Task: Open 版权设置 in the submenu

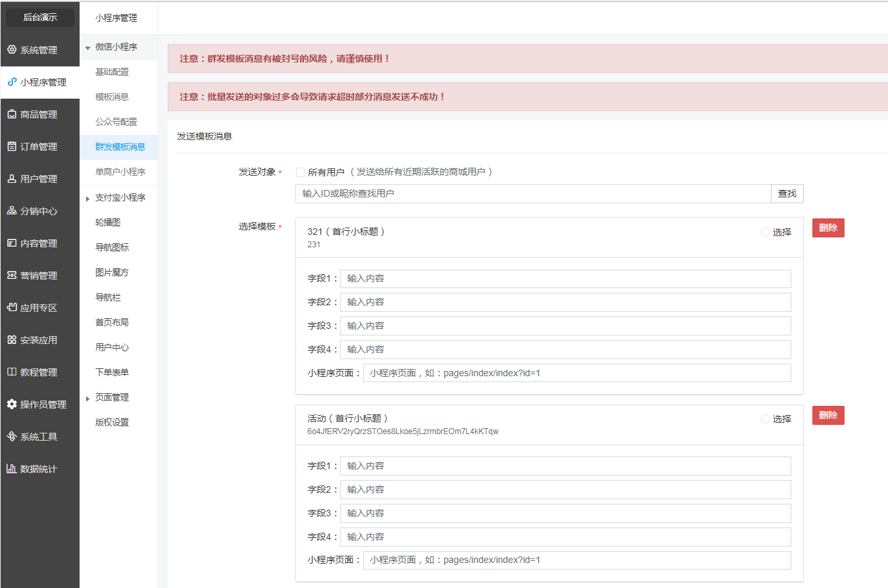Action: point(112,422)
